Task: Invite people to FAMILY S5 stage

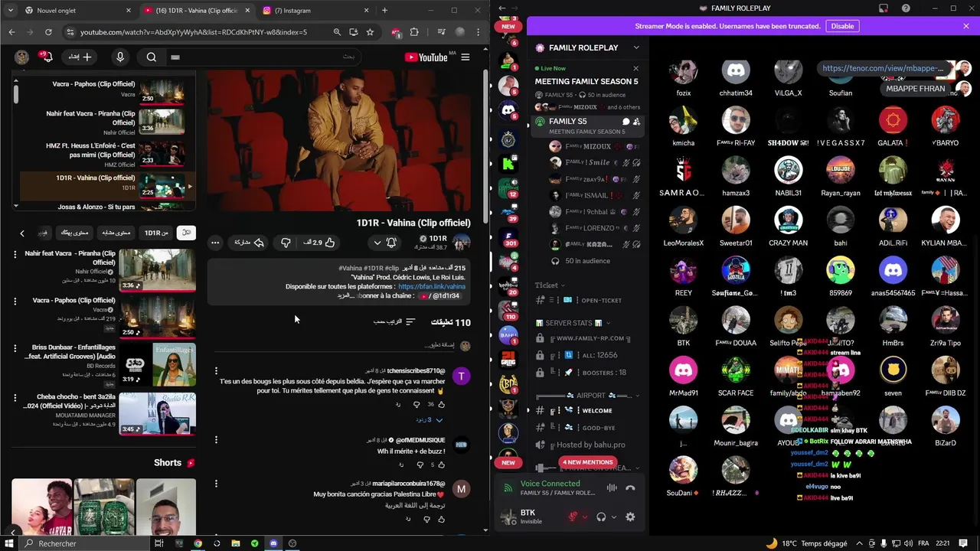Action: click(x=636, y=121)
